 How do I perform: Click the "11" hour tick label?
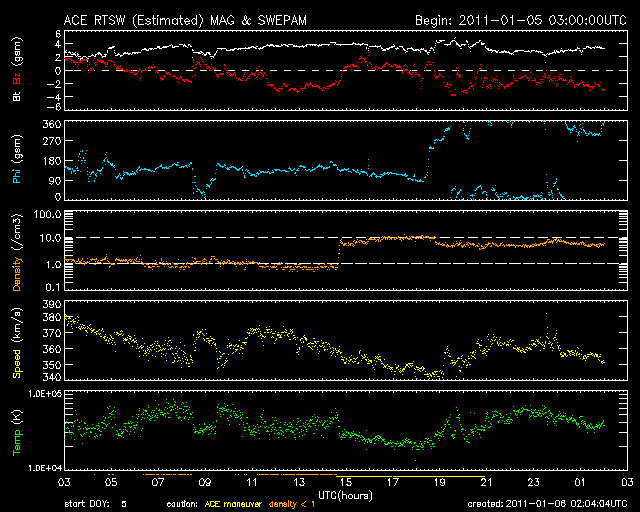point(252,483)
